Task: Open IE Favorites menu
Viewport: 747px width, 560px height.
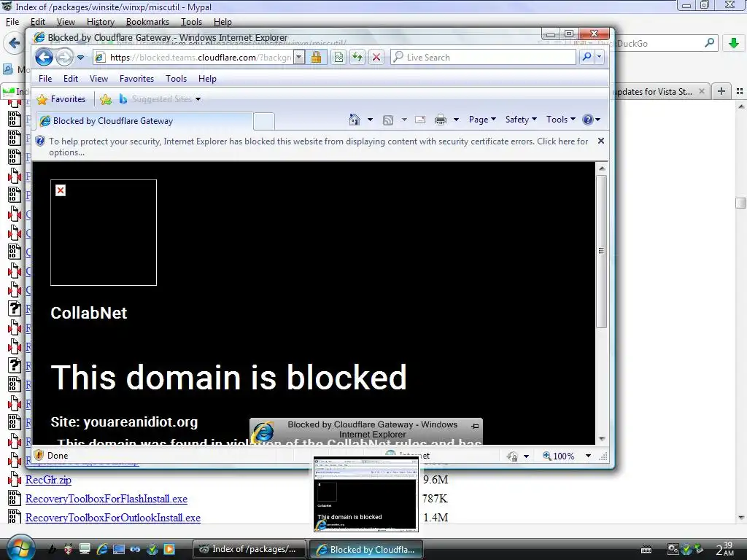Action: (136, 79)
